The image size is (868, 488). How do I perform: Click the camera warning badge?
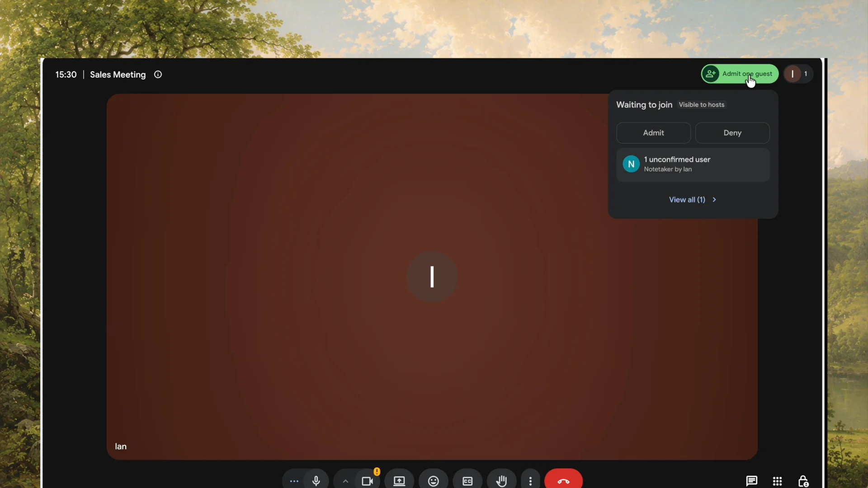tap(377, 472)
